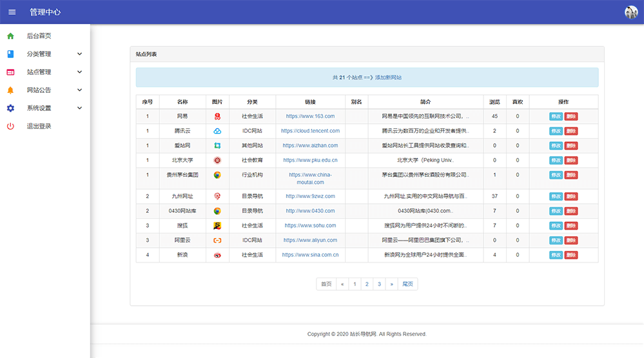Click 修改 button for 新浪 row
The image size is (644, 358).
(556, 255)
